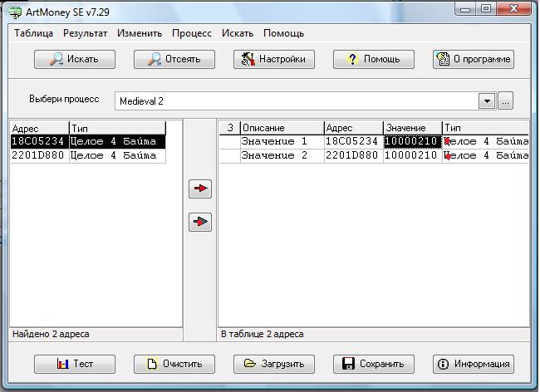The image size is (540, 392).
Task: Move selected address with top red arrow
Action: pos(200,189)
